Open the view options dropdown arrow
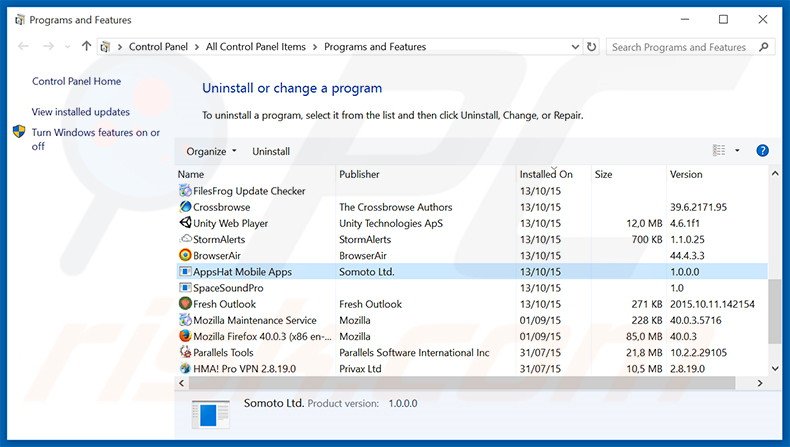Viewport: 790px width, 447px height. tap(737, 150)
